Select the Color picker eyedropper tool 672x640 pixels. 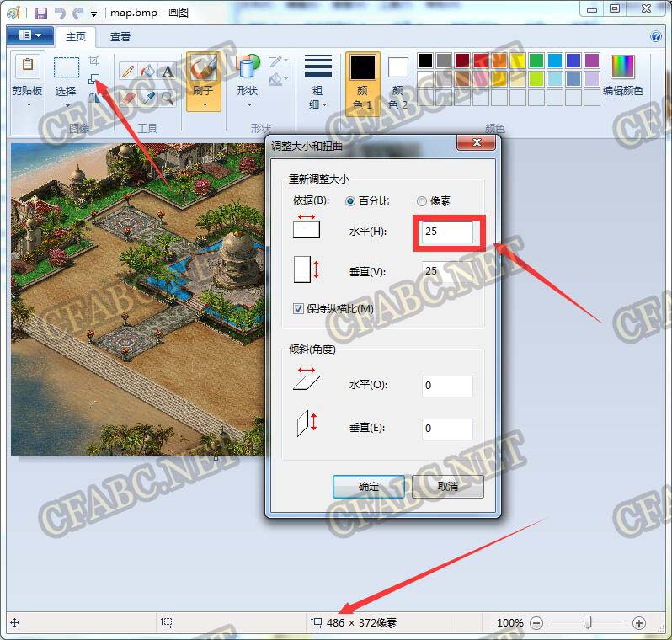[148, 99]
